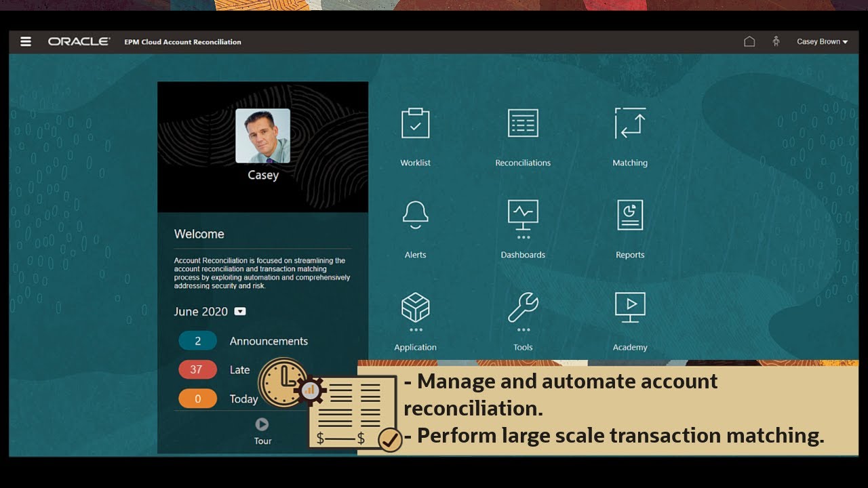Click the Welcome heading
868x488 pixels.
199,234
